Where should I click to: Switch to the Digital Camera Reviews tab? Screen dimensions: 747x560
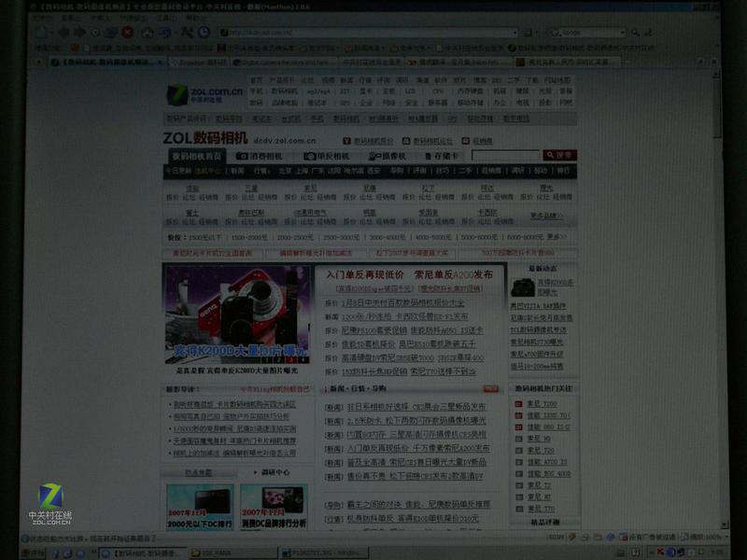point(286,63)
